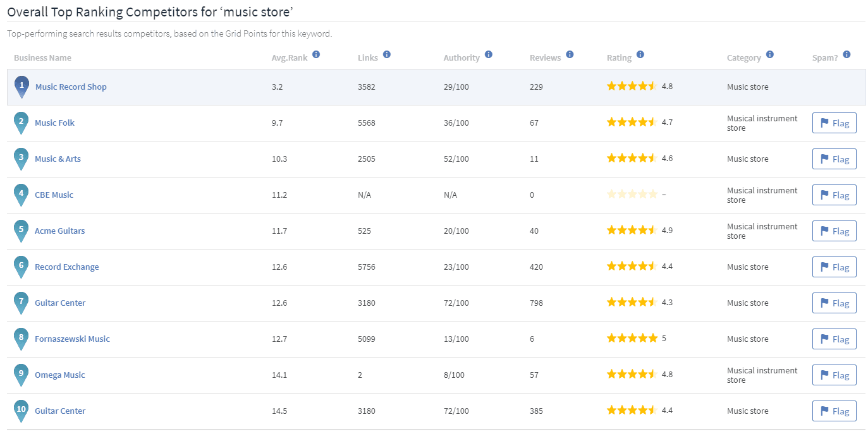Click the star rating for Fornaszewski Music
Image resolution: width=868 pixels, height=434 pixels.
pyautogui.click(x=632, y=339)
